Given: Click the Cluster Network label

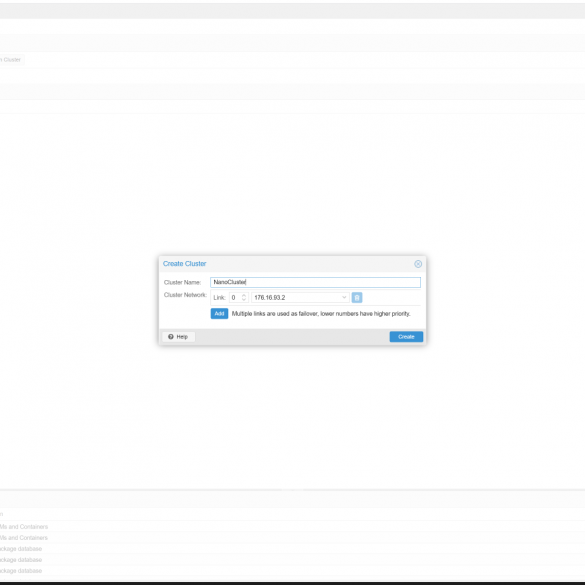Looking at the screenshot, I should [x=185, y=295].
